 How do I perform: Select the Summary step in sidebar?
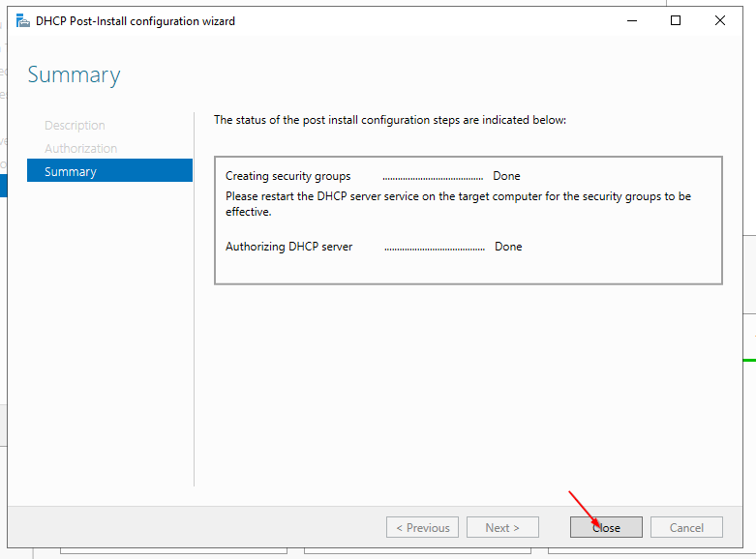(109, 170)
